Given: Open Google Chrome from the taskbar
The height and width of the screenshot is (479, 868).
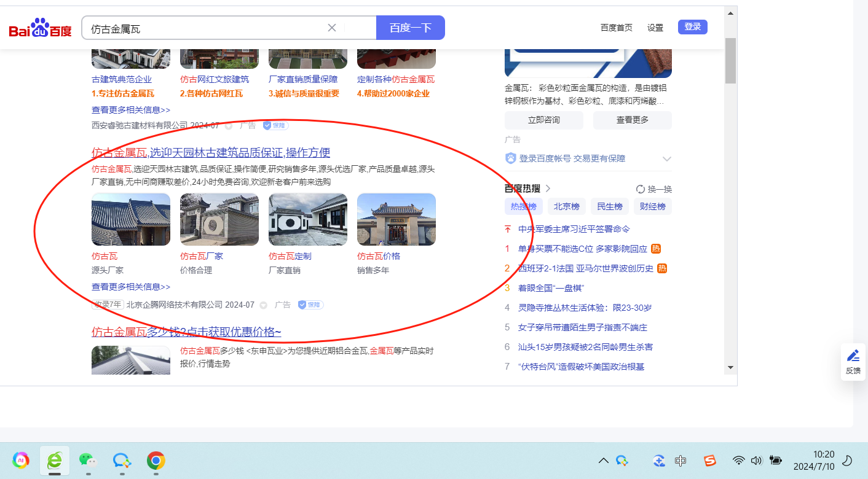Looking at the screenshot, I should pos(156,461).
